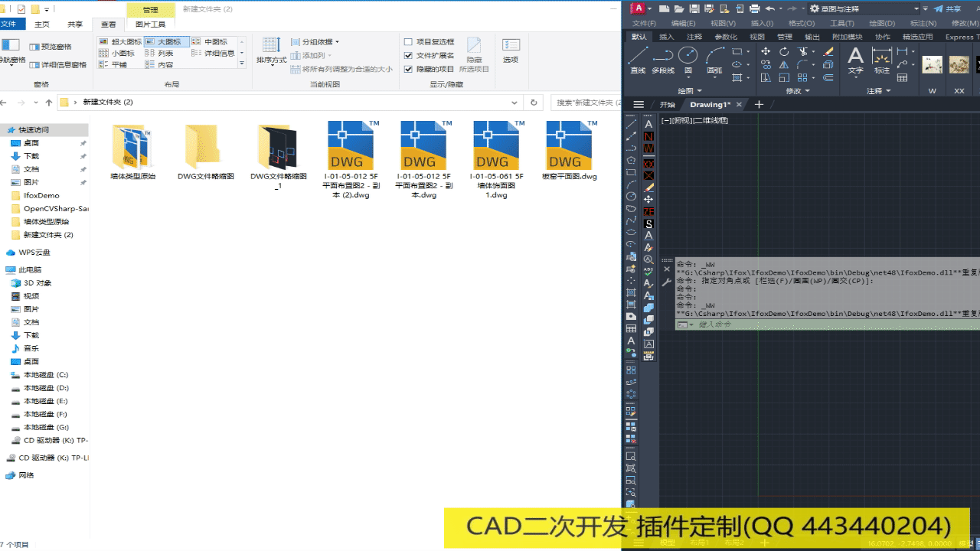Viewport: 980px width, 551px height.
Task: Select the Array tool icon
Action: (802, 77)
